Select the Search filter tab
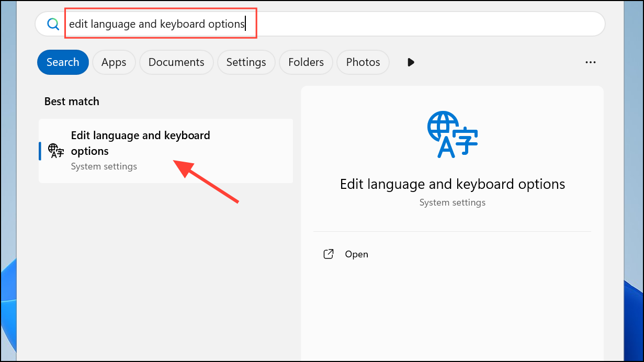Image resolution: width=644 pixels, height=362 pixels. click(63, 62)
